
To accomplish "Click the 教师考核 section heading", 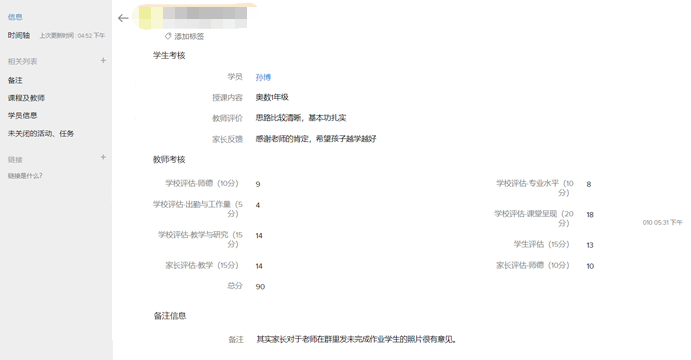I will point(169,160).
